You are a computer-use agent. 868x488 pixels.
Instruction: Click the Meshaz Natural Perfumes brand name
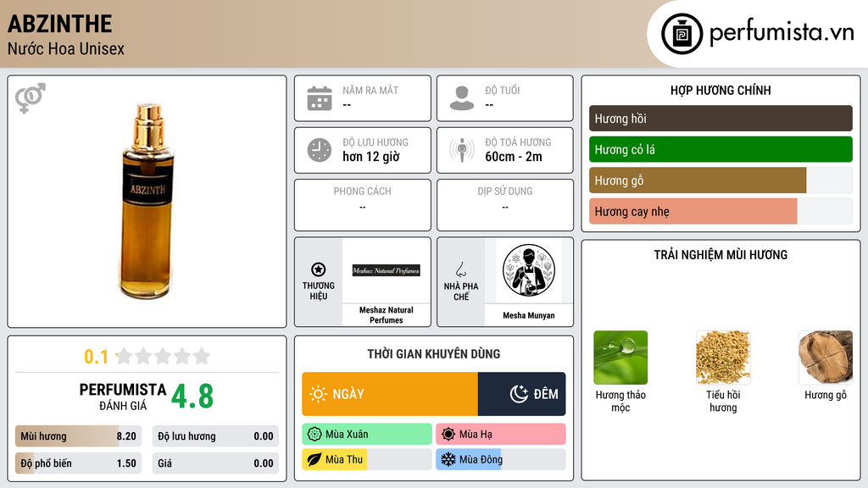point(387,315)
